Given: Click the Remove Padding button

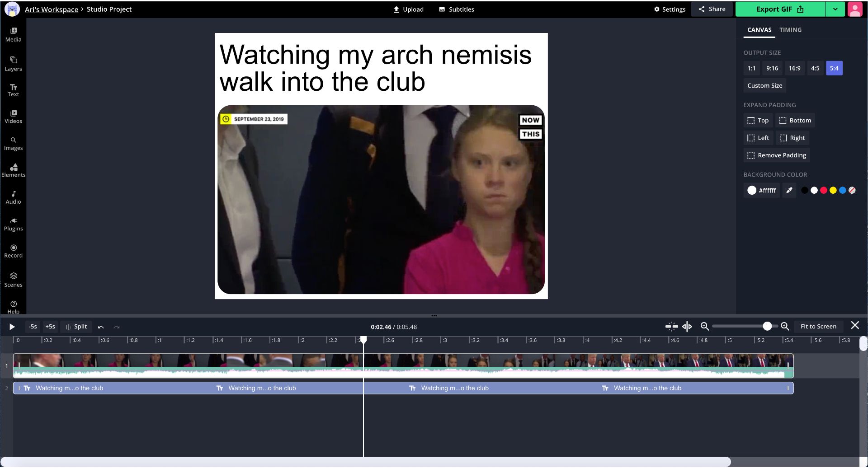Looking at the screenshot, I should 777,155.
